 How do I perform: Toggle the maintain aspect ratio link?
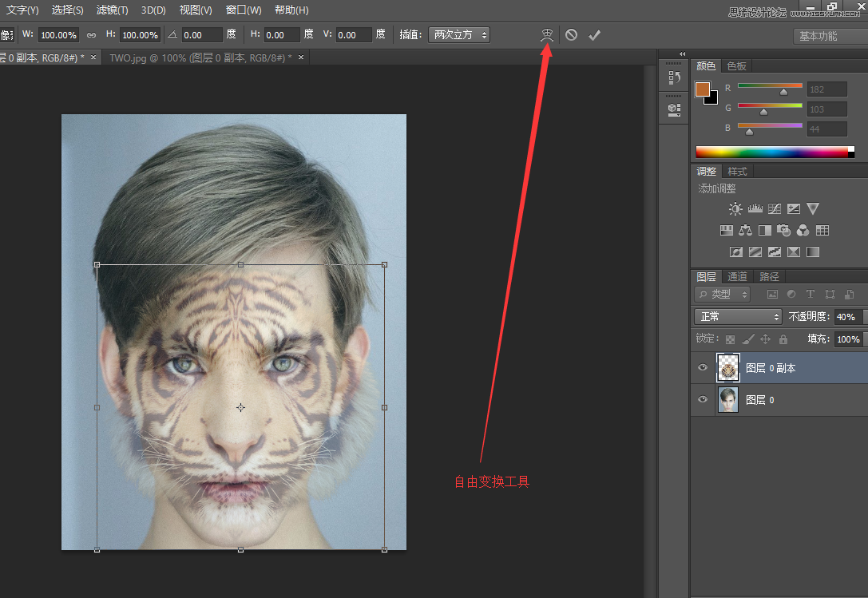91,35
